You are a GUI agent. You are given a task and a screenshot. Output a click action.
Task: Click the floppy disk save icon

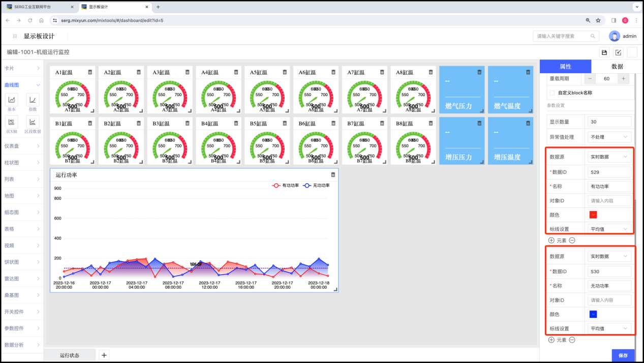click(604, 52)
